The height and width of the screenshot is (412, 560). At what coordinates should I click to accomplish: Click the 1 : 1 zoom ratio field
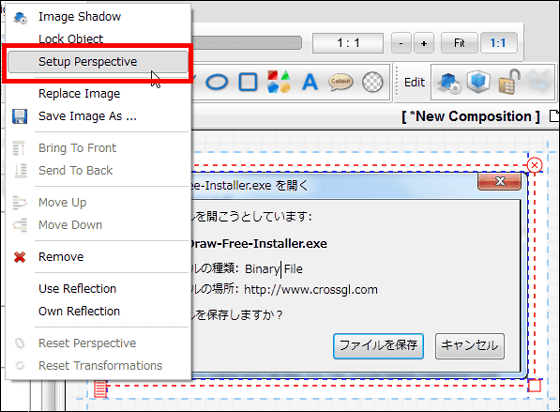click(x=348, y=43)
